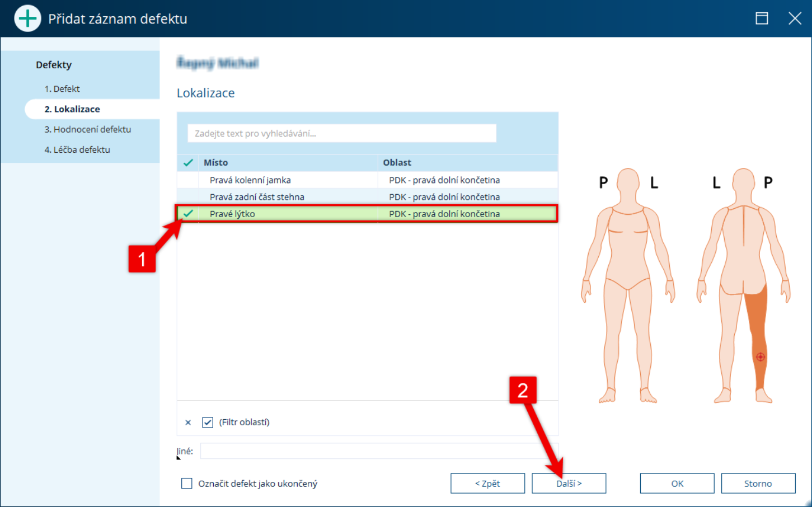This screenshot has height=507, width=812.
Task: Uncheck the Filtr oblastí checkbox
Action: click(x=208, y=422)
